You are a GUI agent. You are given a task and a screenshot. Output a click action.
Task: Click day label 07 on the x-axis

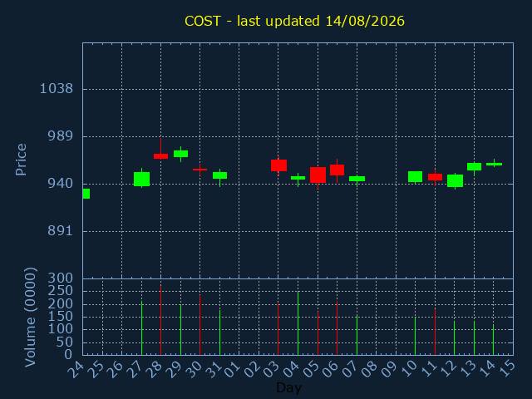click(x=349, y=369)
